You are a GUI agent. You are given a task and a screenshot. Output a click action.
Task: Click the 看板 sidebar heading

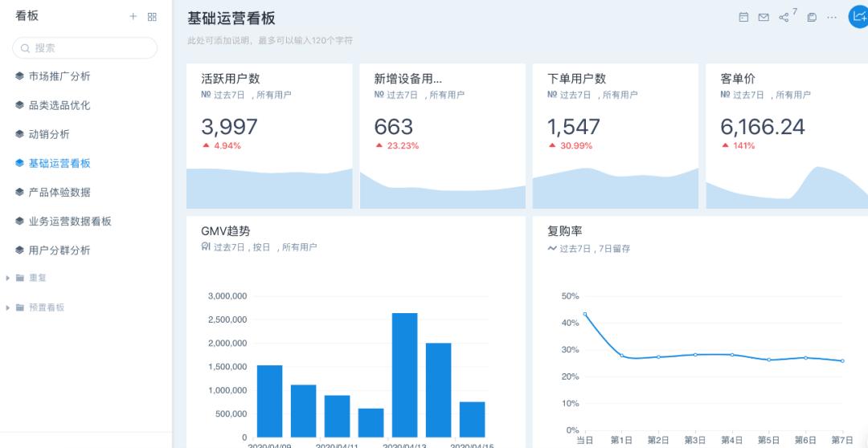point(27,16)
